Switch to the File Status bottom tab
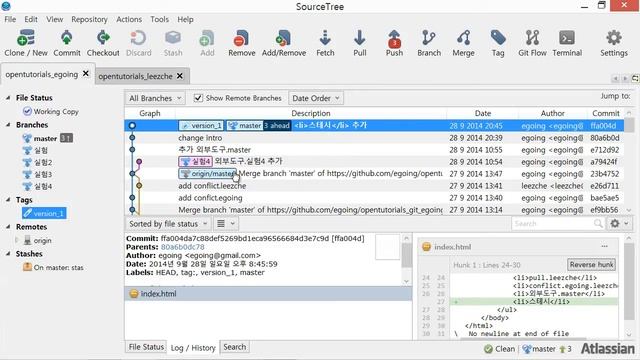This screenshot has width=640, height=360. click(x=146, y=347)
